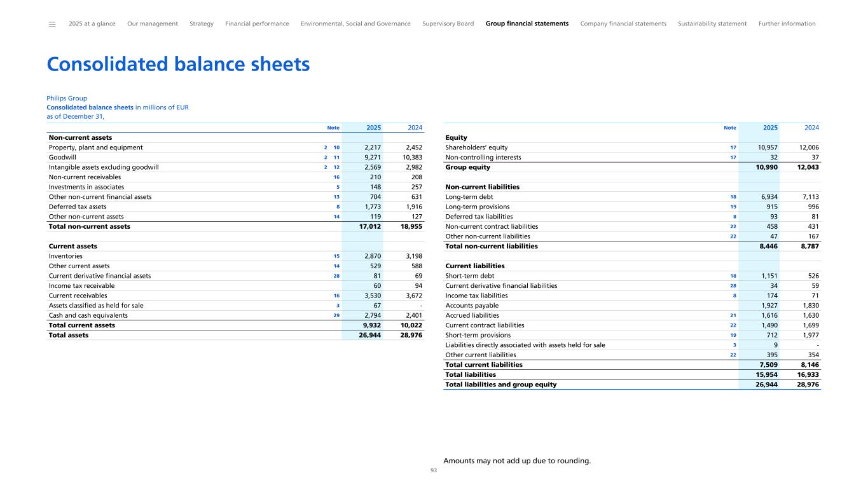Image resolution: width=868 pixels, height=490 pixels.
Task: Go to Company financial statements
Action: (x=623, y=24)
